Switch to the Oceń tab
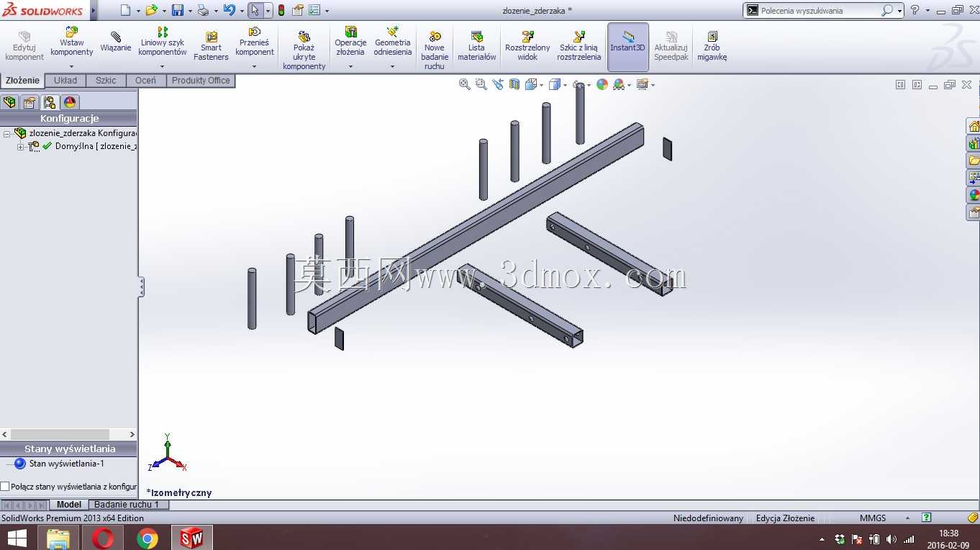The height and width of the screenshot is (550, 980). coord(145,81)
